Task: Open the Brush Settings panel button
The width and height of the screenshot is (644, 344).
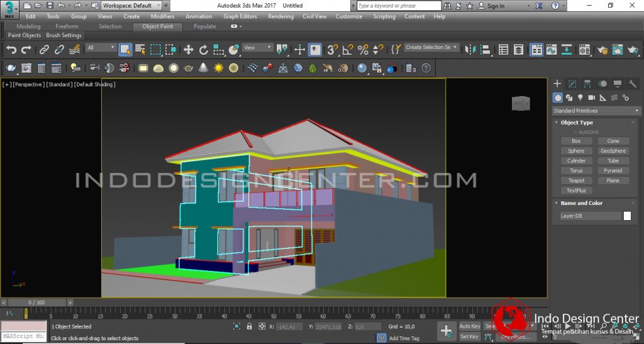Action: point(64,35)
